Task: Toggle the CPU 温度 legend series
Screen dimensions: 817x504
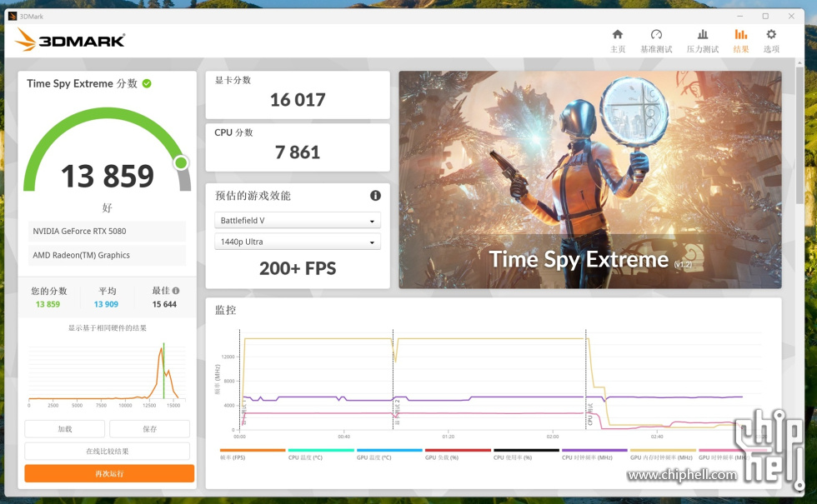Action: click(x=321, y=454)
